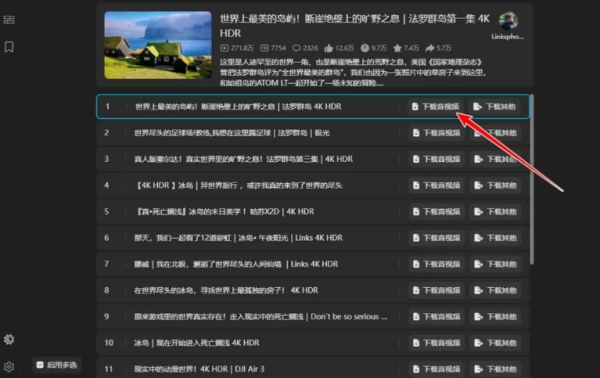Click the Linkspho uploader name
Screen dimensions: 600x378
pos(508,37)
